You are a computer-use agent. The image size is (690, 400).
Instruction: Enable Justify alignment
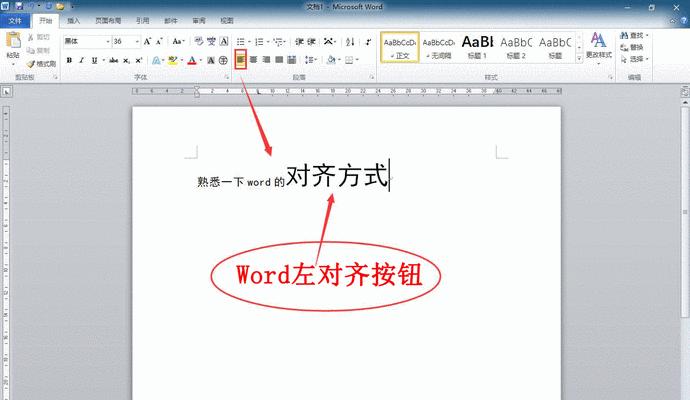coord(279,59)
